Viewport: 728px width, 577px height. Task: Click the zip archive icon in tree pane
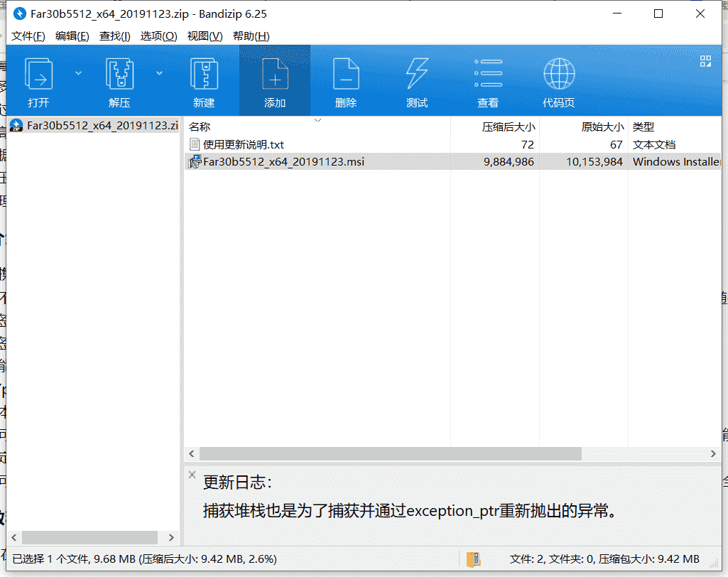coord(16,126)
